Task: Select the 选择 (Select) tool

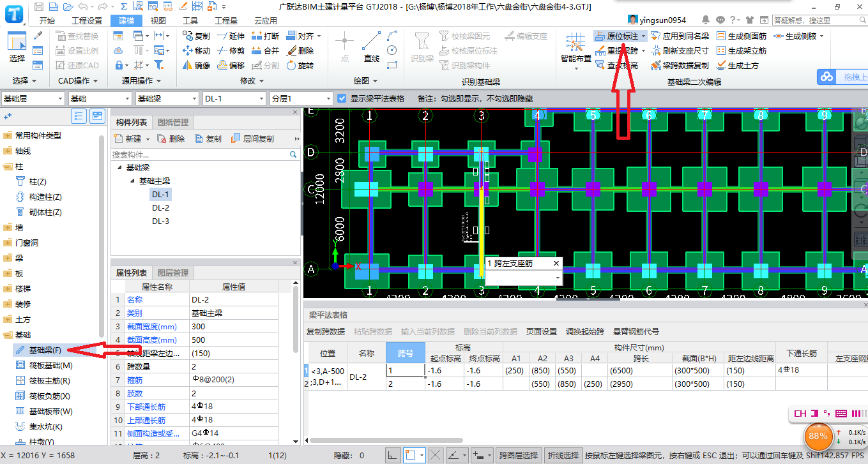Action: pyautogui.click(x=17, y=48)
